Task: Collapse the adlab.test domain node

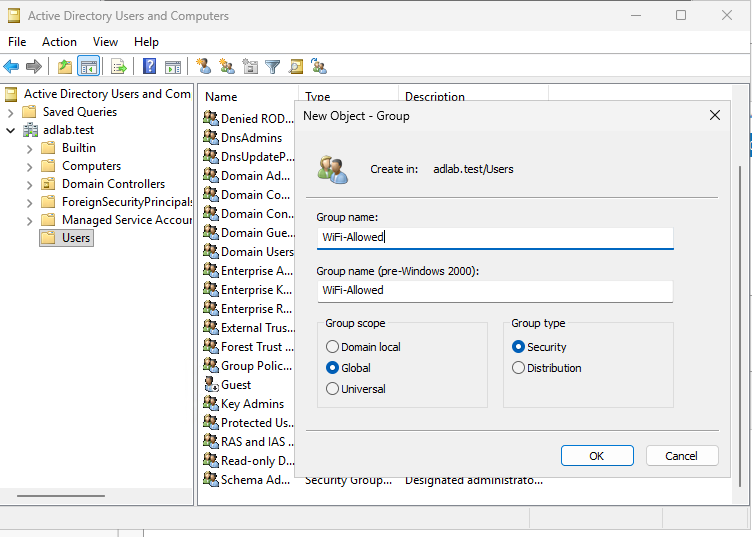Action: coord(11,130)
